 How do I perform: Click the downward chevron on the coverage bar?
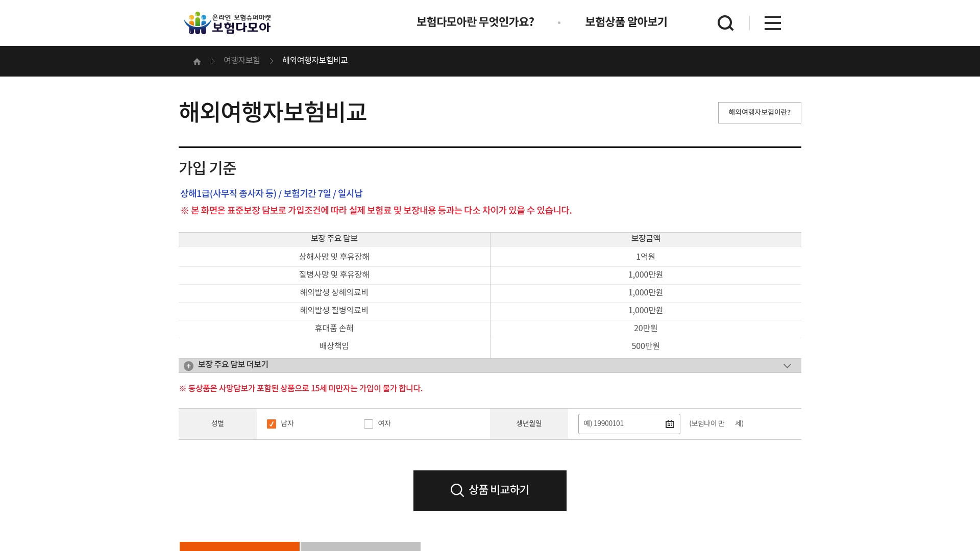pos(787,365)
